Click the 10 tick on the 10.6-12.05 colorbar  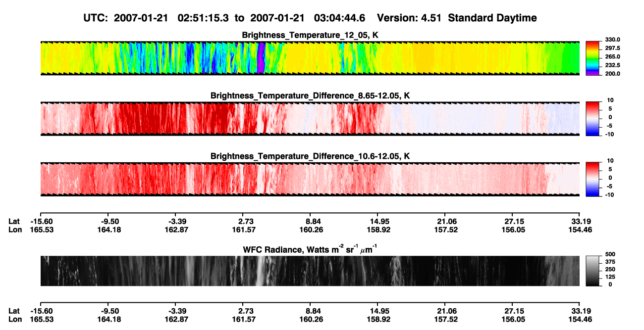[610, 161]
